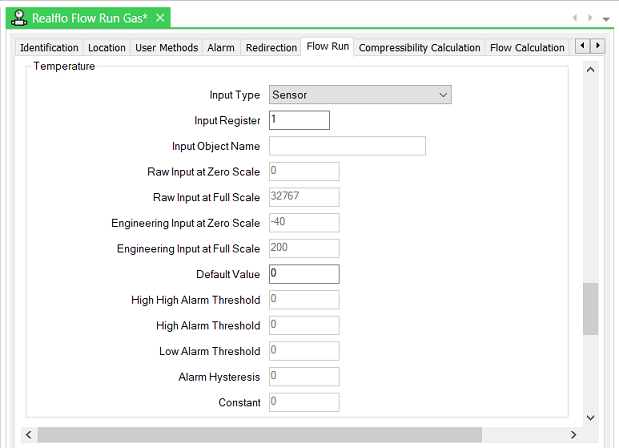Viewport: 619px width, 448px height.
Task: Switch to the Identification tab
Action: coord(49,47)
